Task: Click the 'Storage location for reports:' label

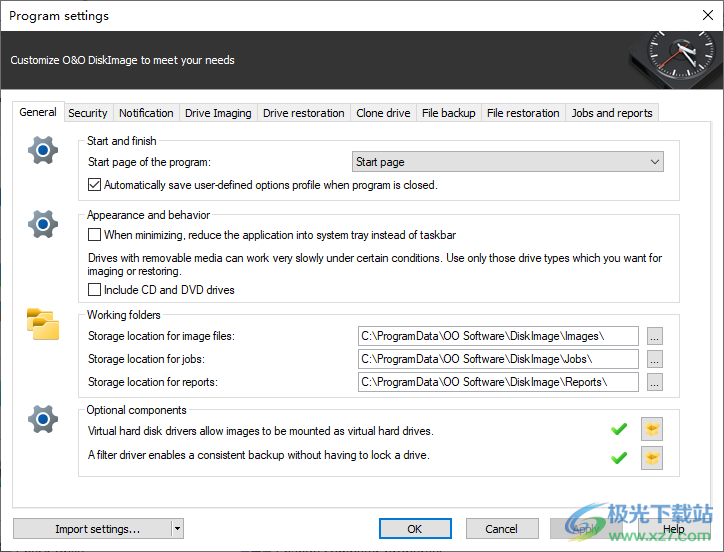Action: coord(152,382)
